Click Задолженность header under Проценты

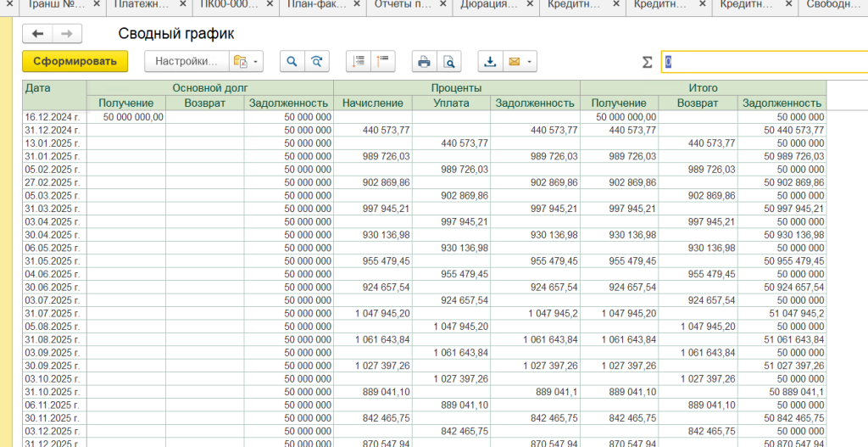[x=535, y=103]
